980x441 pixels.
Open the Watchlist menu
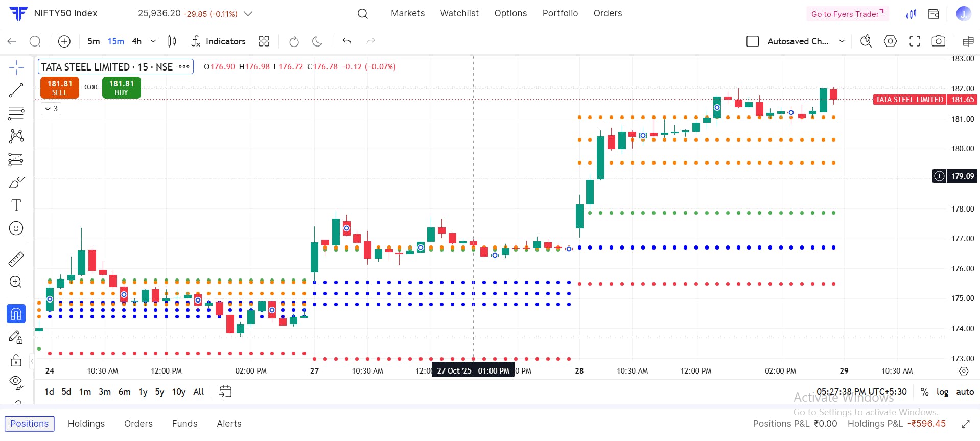tap(459, 13)
